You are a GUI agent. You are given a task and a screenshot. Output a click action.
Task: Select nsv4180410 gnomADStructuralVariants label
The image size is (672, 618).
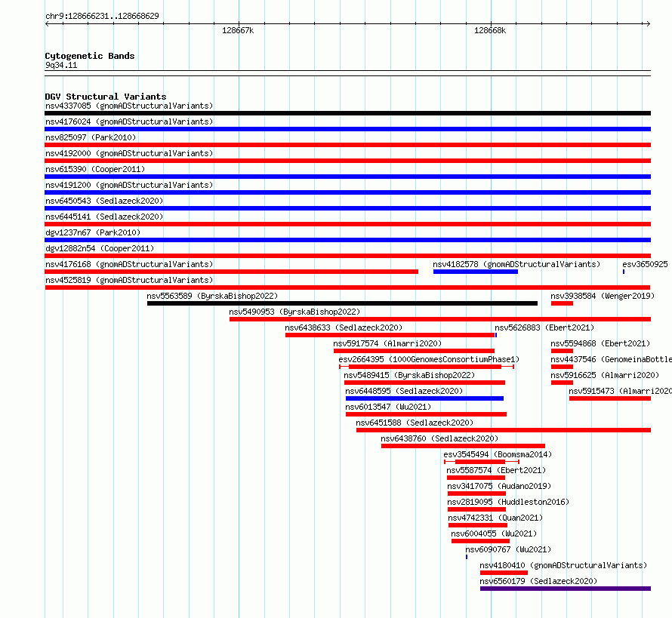tap(563, 565)
